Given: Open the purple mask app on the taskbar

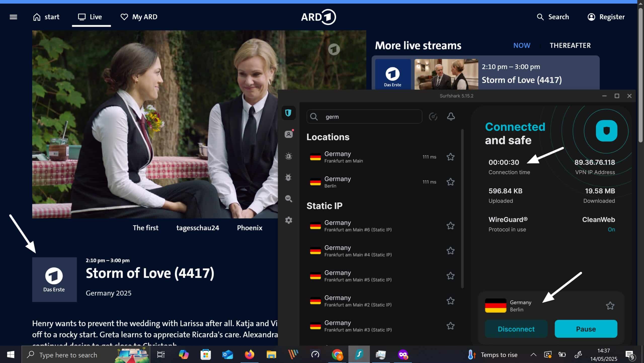Looking at the screenshot, I should [403, 355].
